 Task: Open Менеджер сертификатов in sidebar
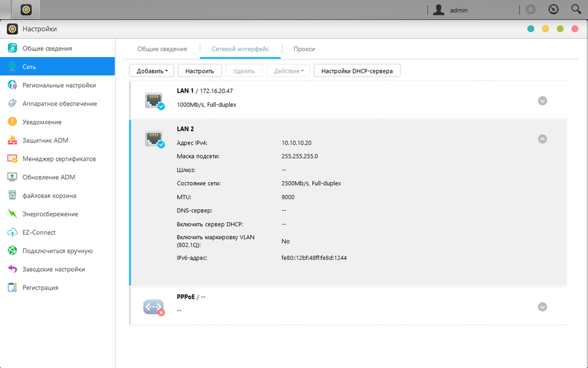pos(58,159)
